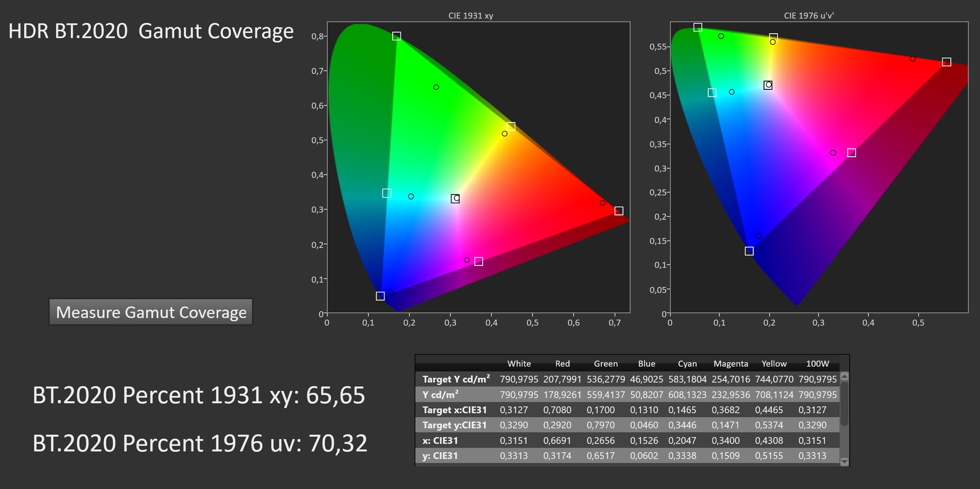Click magenta target square in CIE 1931 chart

point(479,261)
